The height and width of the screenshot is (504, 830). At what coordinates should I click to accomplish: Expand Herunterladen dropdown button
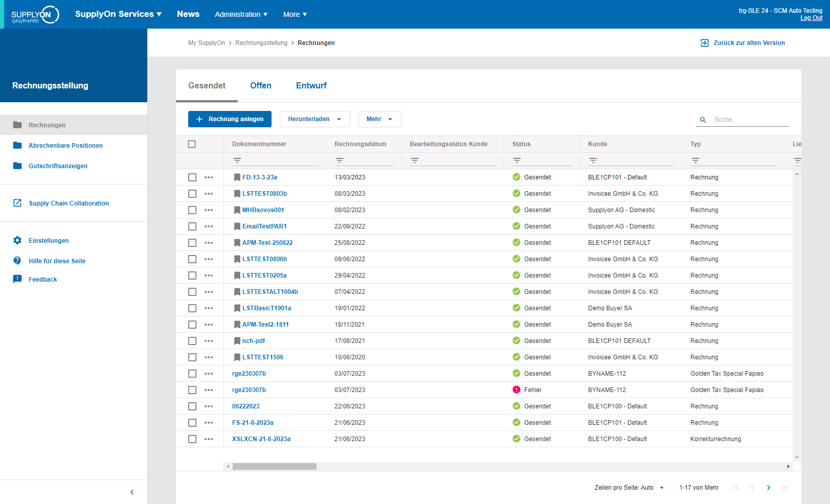[315, 119]
